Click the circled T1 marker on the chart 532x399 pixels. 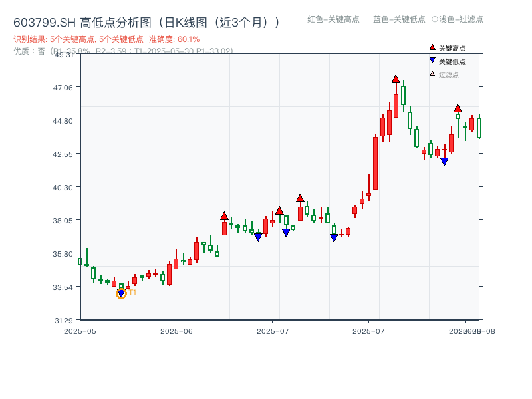coord(121,293)
